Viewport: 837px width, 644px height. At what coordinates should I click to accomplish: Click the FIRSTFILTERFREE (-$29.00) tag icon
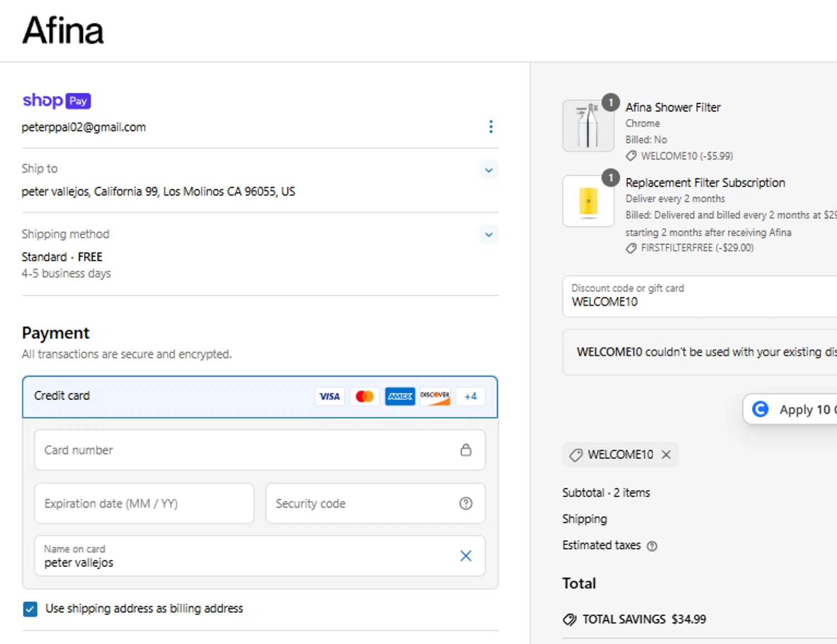(x=631, y=248)
